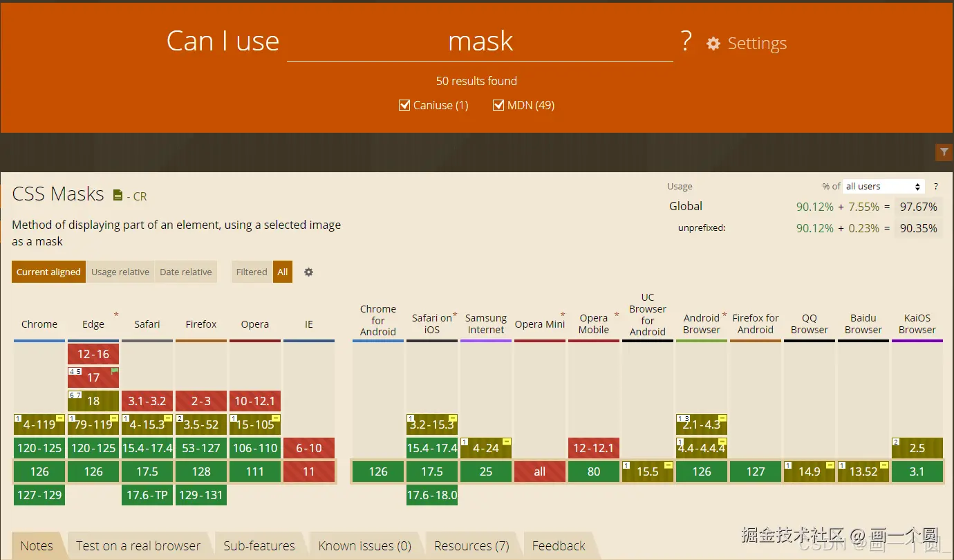Image resolution: width=954 pixels, height=560 pixels.
Task: Click the yellow marker on Samsung Internet 4-24
Action: (x=507, y=442)
